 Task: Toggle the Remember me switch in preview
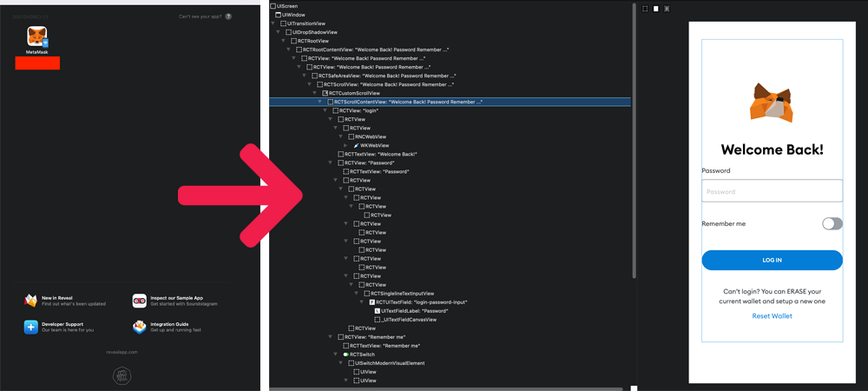point(832,224)
